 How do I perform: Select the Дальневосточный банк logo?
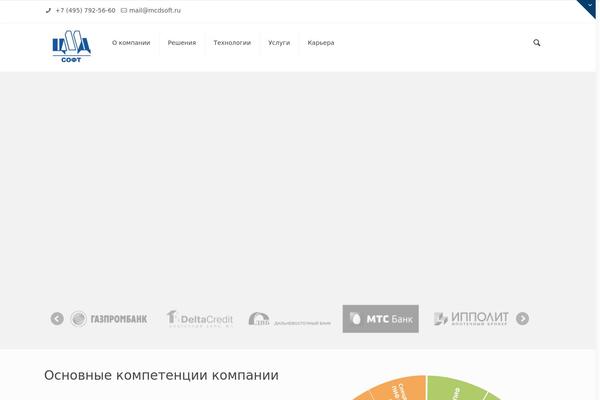tap(289, 319)
